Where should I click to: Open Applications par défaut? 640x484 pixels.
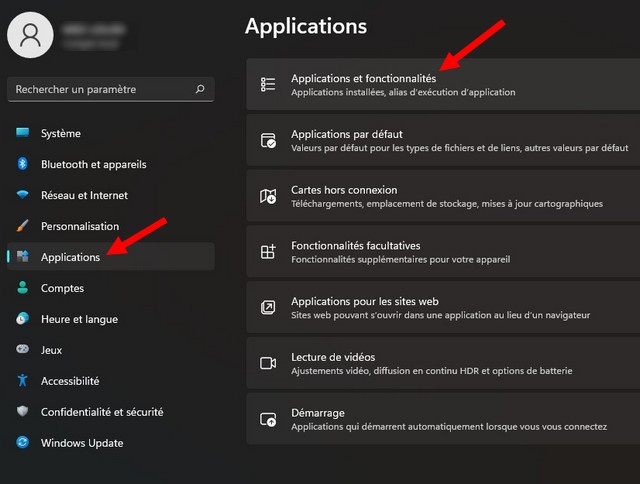(x=443, y=140)
